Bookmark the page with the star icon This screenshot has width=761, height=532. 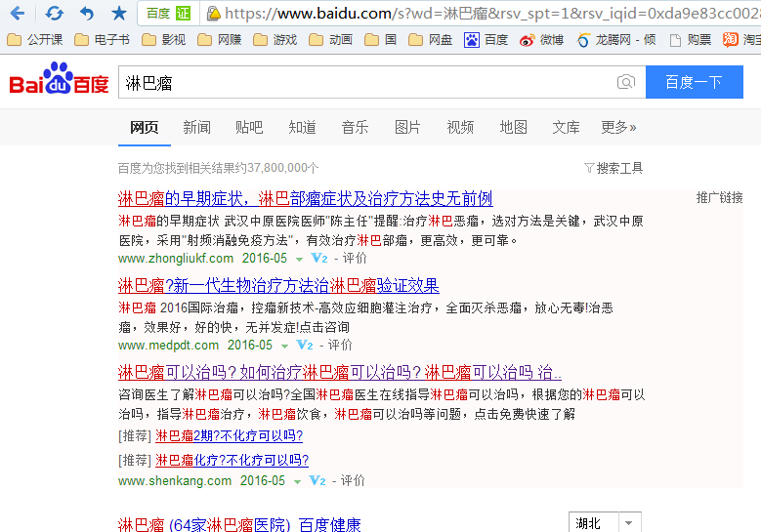point(119,13)
